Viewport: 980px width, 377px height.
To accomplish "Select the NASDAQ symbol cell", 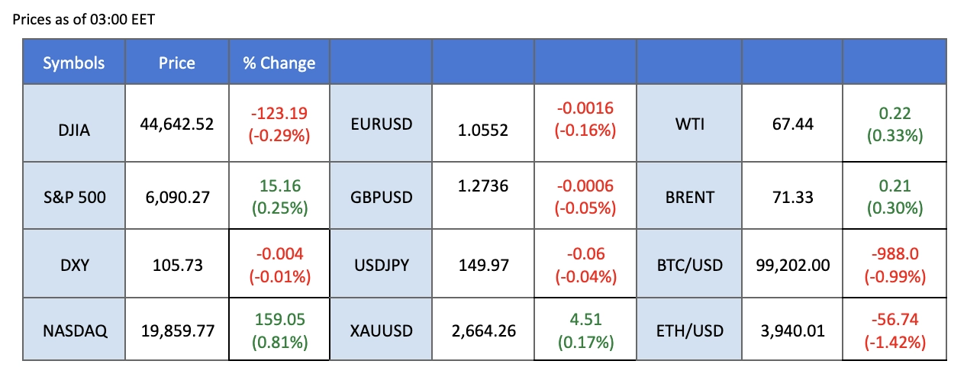I will [x=74, y=331].
